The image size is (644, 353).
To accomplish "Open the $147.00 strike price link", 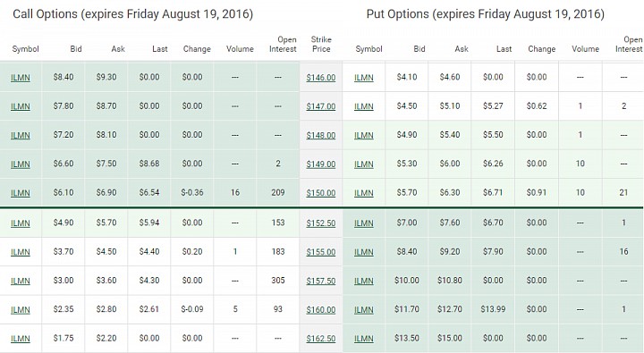I will coord(321,106).
